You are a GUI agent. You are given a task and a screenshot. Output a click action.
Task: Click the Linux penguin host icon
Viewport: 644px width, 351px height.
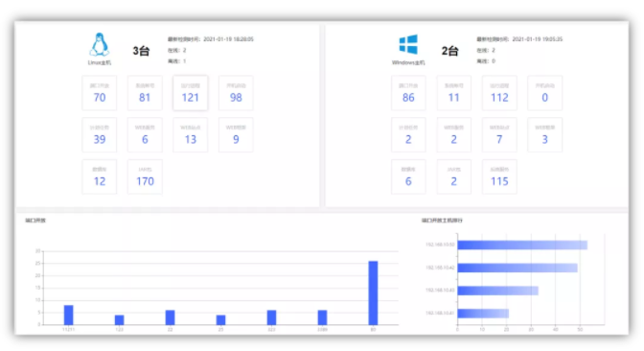100,44
